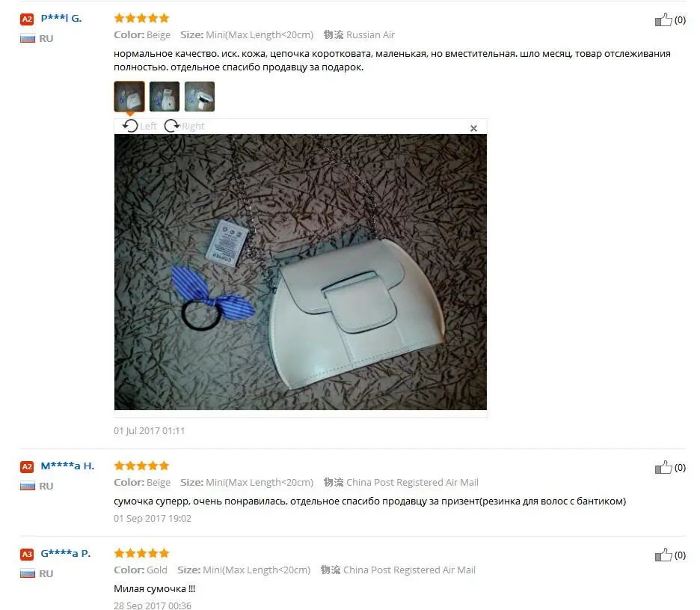The width and height of the screenshot is (700, 610).
Task: Click the A3 badge beside G****a P.
Action: (27, 555)
